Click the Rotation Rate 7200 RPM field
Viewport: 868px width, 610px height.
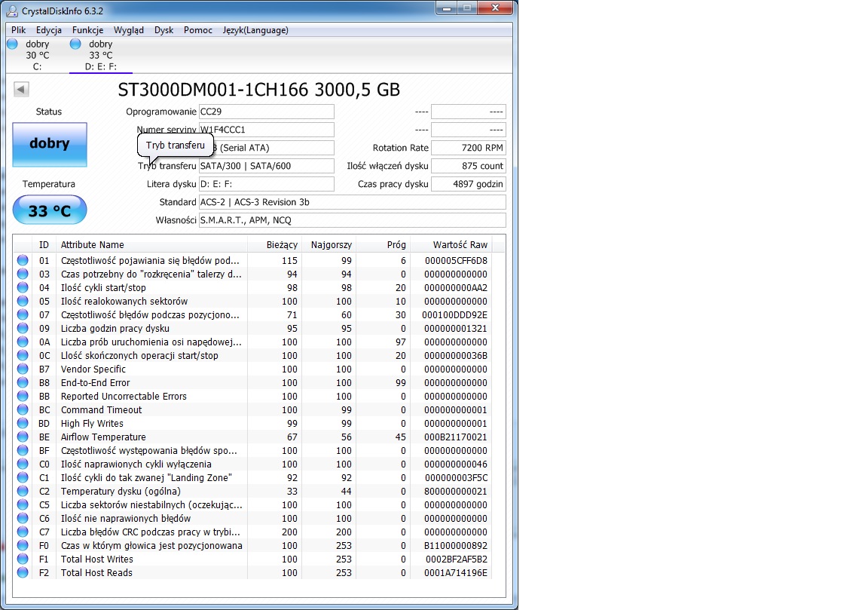[469, 148]
